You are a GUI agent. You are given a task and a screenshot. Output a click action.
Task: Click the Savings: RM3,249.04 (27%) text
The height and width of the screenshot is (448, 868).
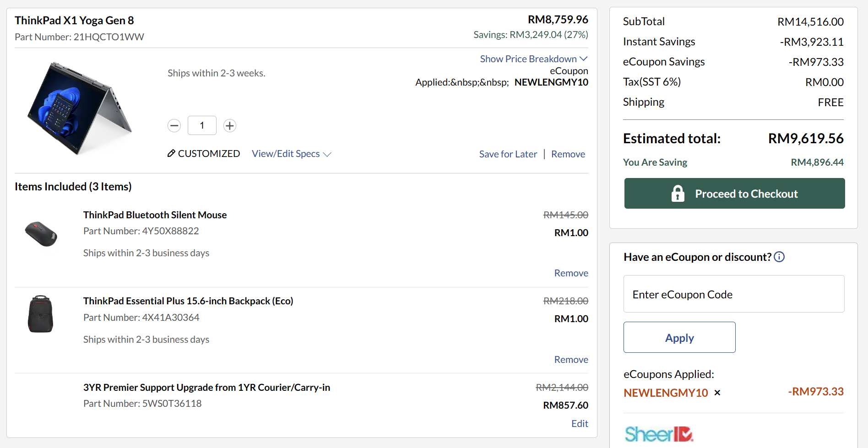point(531,35)
